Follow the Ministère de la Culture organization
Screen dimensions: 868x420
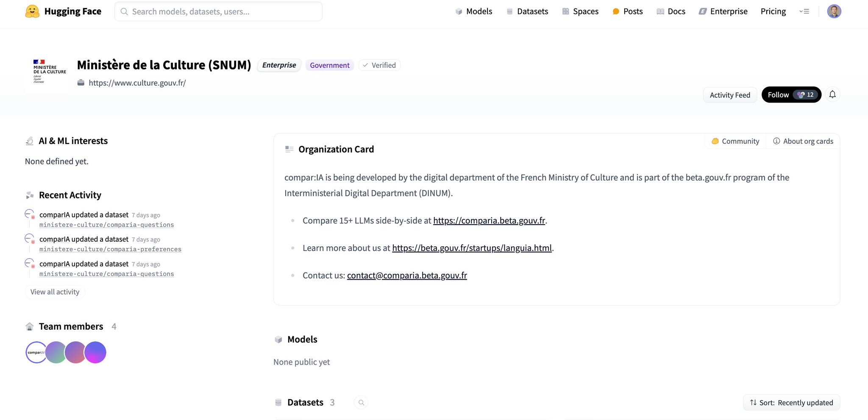[x=791, y=95]
